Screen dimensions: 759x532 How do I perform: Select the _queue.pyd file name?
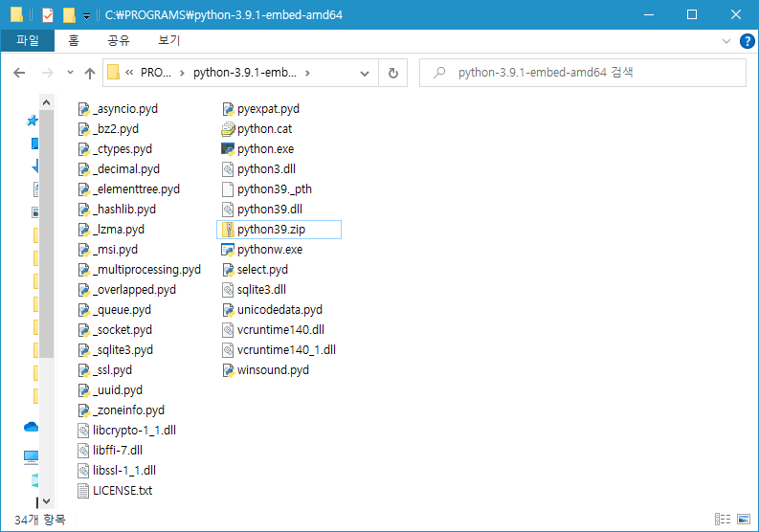[x=122, y=310]
